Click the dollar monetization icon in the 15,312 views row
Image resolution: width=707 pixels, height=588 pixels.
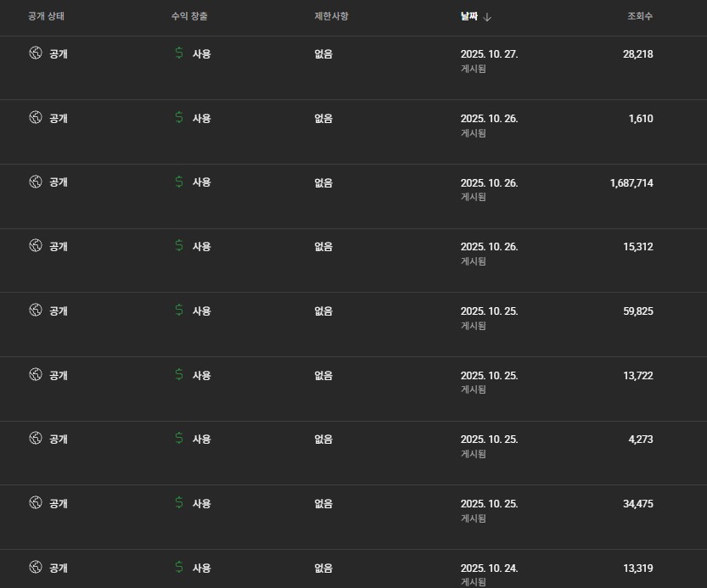point(178,246)
